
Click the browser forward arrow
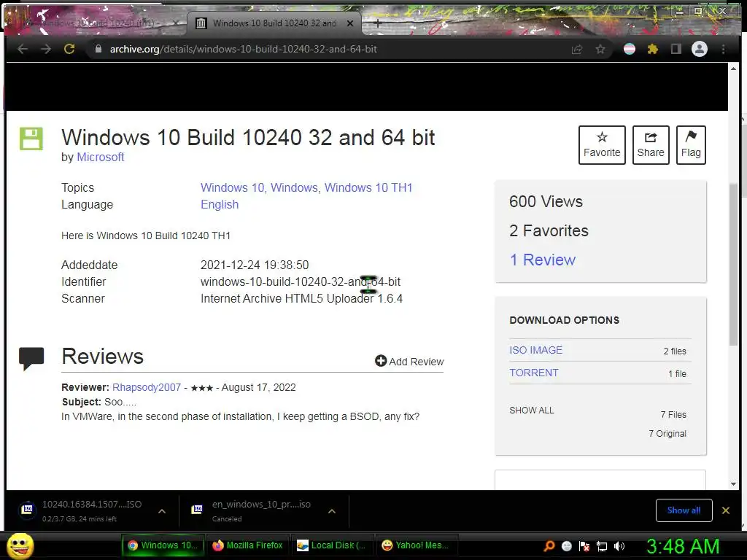(46, 49)
